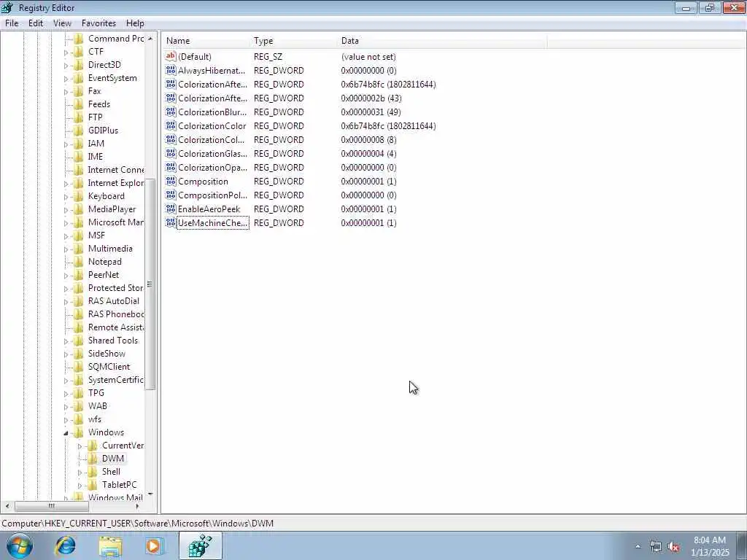Expand the MediaPlayer tree node
Image resolution: width=747 pixels, height=560 pixels.
tap(66, 209)
